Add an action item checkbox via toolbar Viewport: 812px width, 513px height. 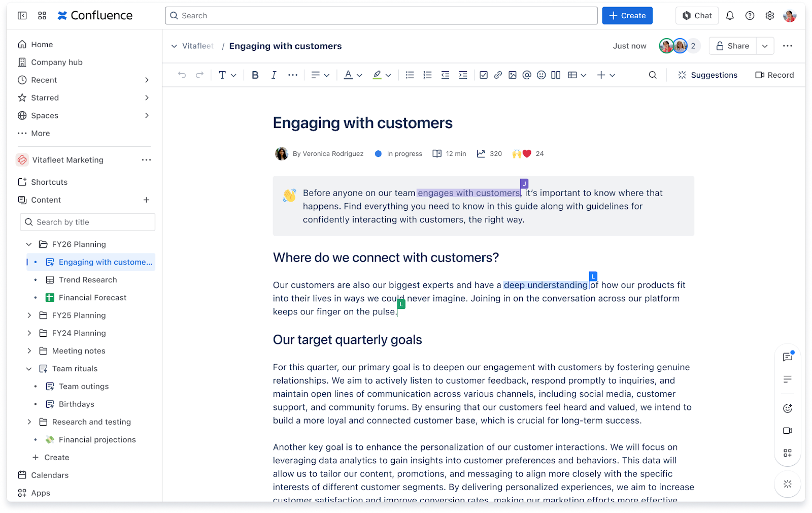[483, 75]
